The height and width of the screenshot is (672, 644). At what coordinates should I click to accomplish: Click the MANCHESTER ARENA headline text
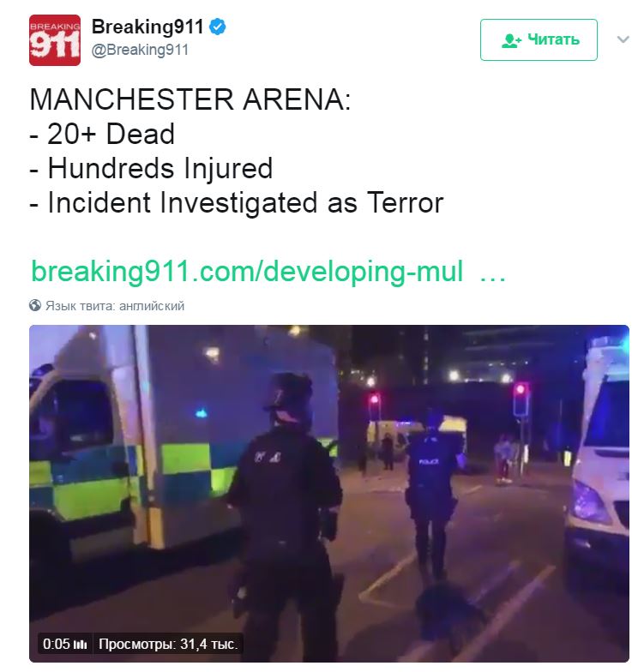(x=190, y=99)
